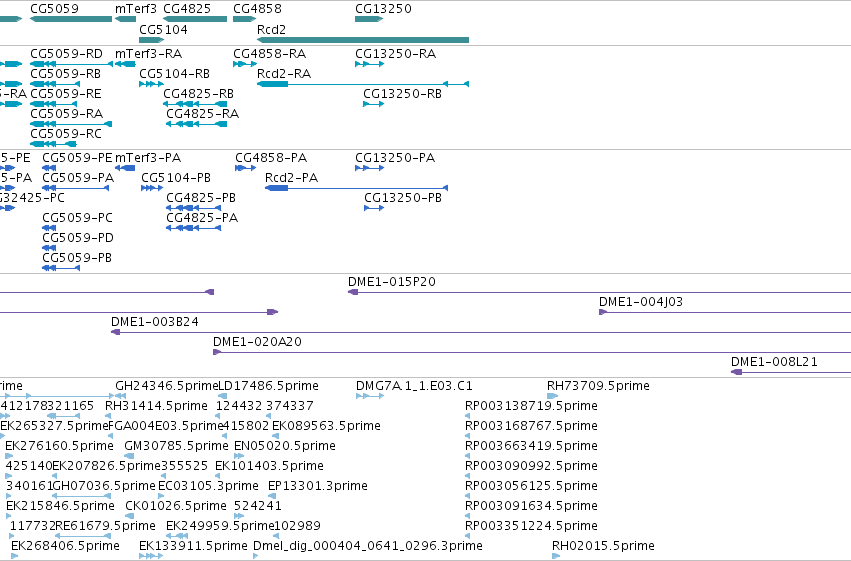Select EST label RP003351224.5prime
Viewport: 851px width, 561px height.
click(531, 527)
